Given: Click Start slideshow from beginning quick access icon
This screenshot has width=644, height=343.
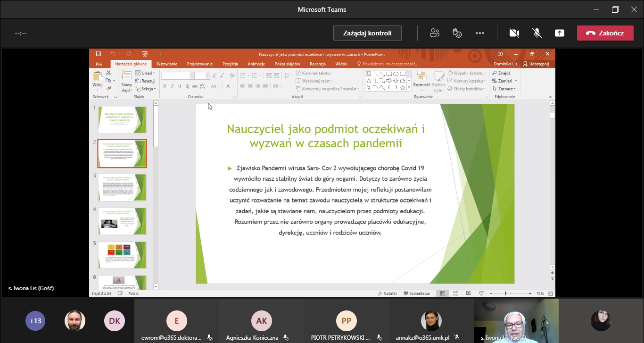Looking at the screenshot, I should coord(145,54).
